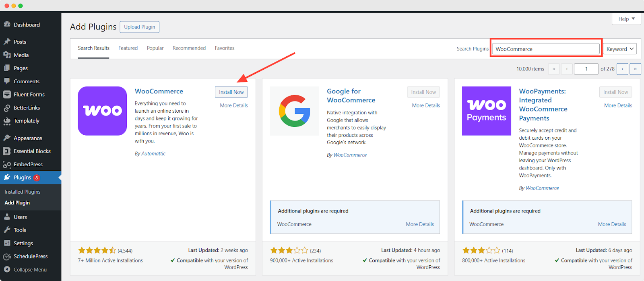Screen dimensions: 644x281
Task: Click the Google G plugin logo
Action: [295, 111]
